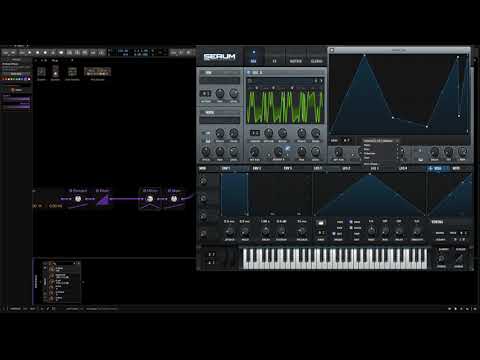
Task: Click the OSC A UNISON voice count box
Action: pos(255,133)
